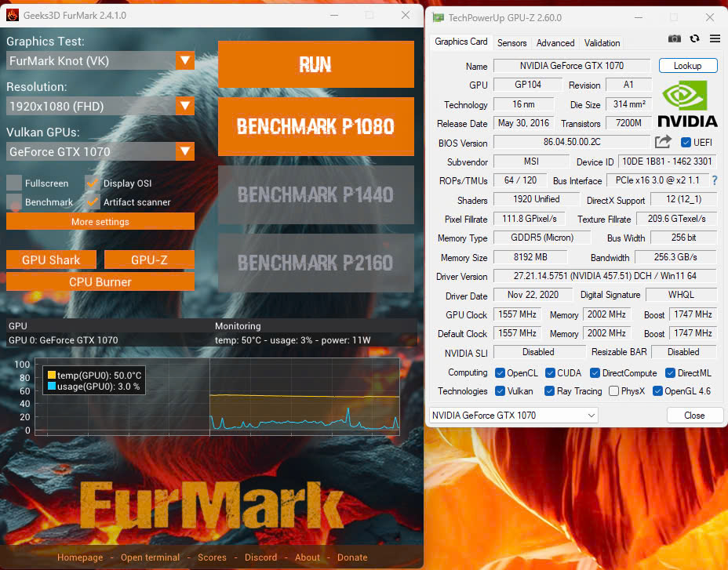Open the Scores link in footer
This screenshot has width=728, height=570.
point(212,557)
